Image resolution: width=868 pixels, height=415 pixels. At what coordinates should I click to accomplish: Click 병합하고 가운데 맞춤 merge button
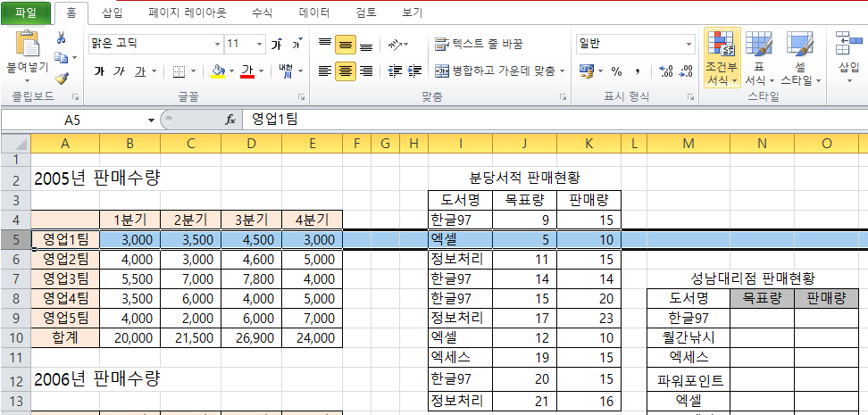pos(495,71)
